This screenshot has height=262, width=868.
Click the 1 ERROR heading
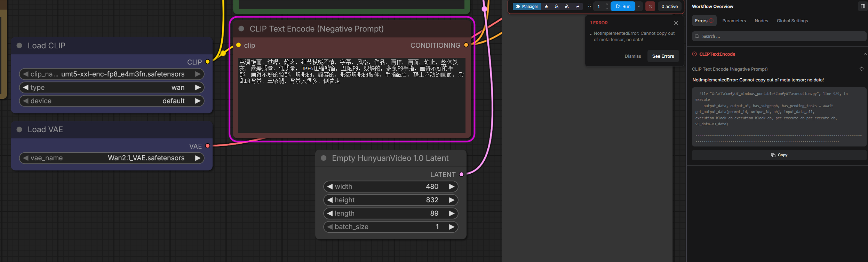599,23
